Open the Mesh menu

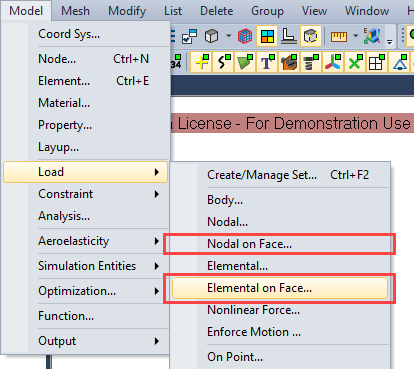coord(75,11)
